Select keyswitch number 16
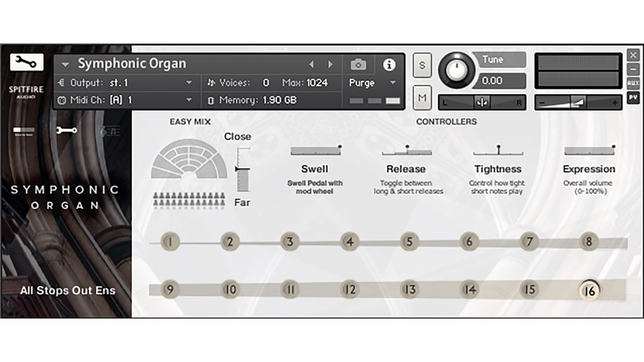The image size is (644, 362). [x=589, y=291]
